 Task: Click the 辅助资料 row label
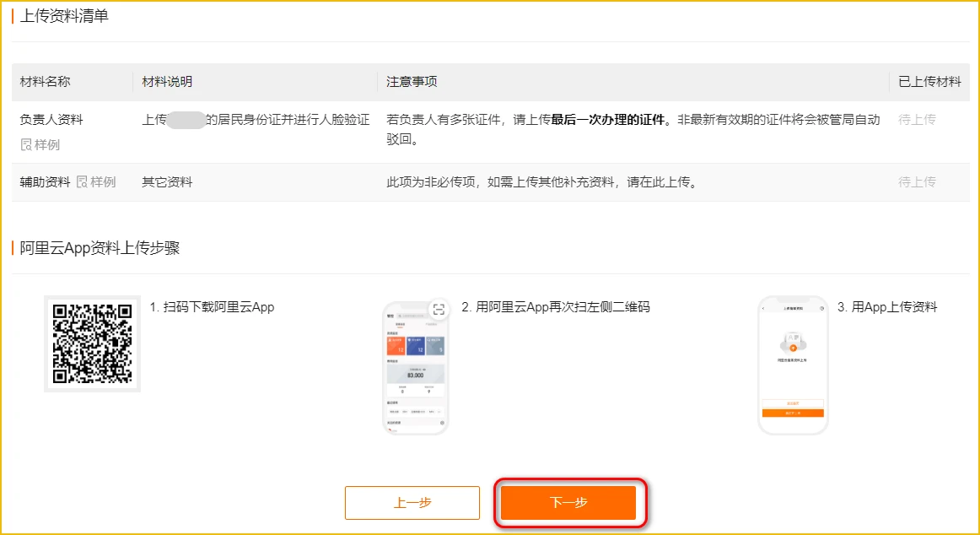click(45, 182)
